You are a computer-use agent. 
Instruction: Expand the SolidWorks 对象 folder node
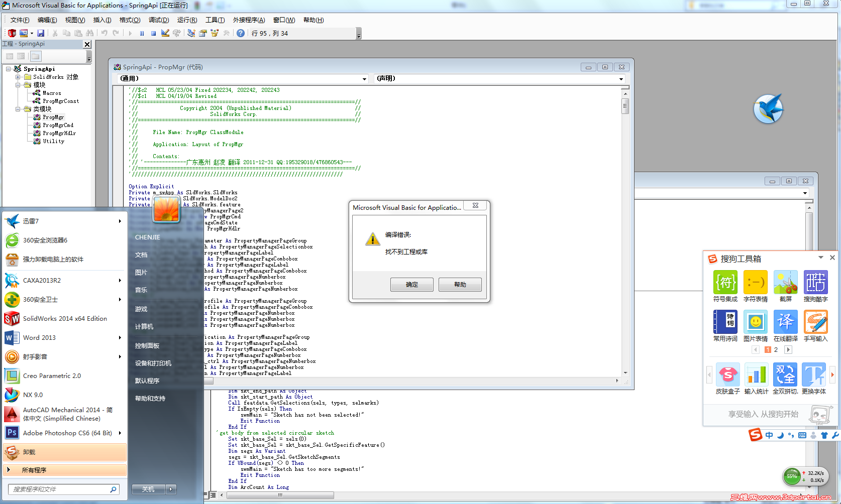(18, 77)
